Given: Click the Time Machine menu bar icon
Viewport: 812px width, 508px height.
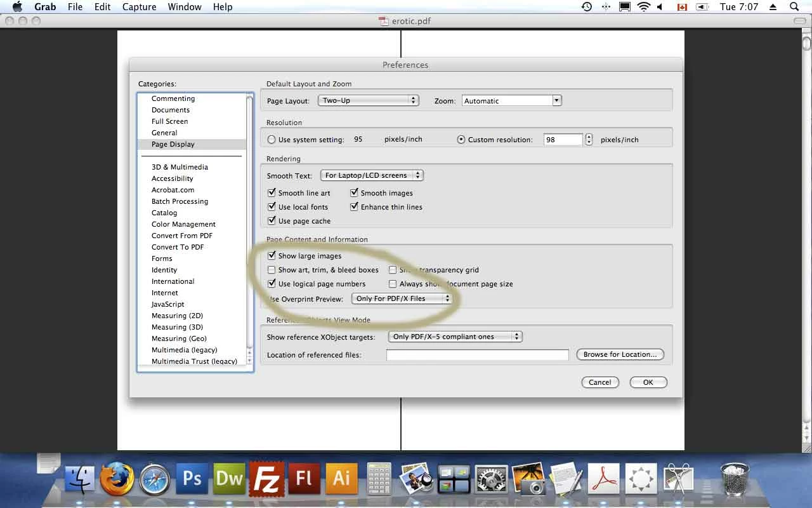Looking at the screenshot, I should [587, 7].
